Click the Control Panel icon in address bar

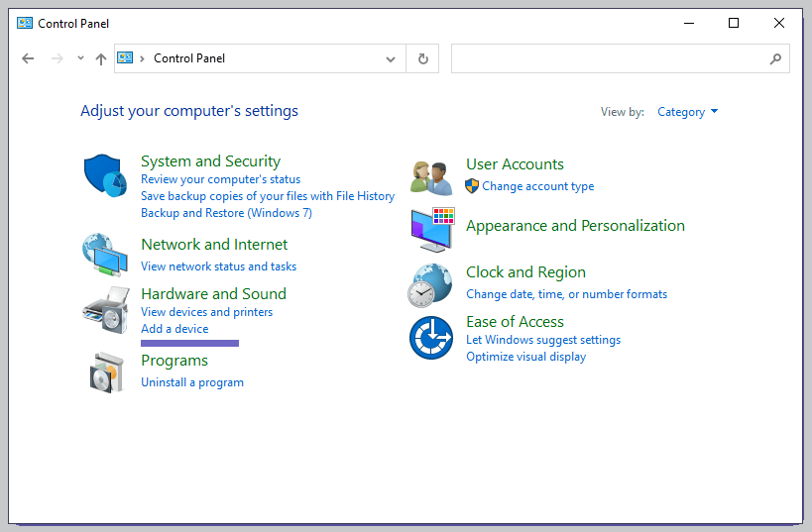coord(125,57)
